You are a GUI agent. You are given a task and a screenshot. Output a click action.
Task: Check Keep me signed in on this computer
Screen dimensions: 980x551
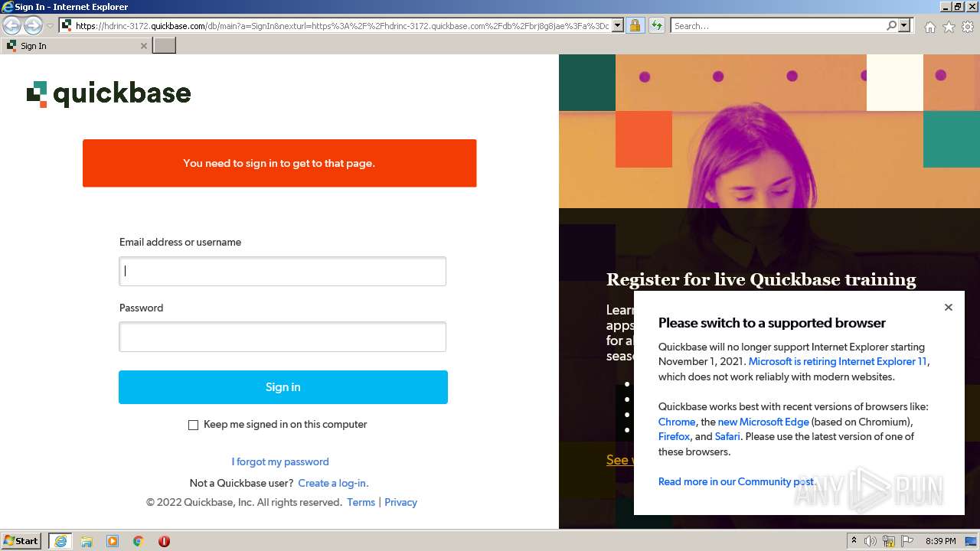(x=193, y=425)
